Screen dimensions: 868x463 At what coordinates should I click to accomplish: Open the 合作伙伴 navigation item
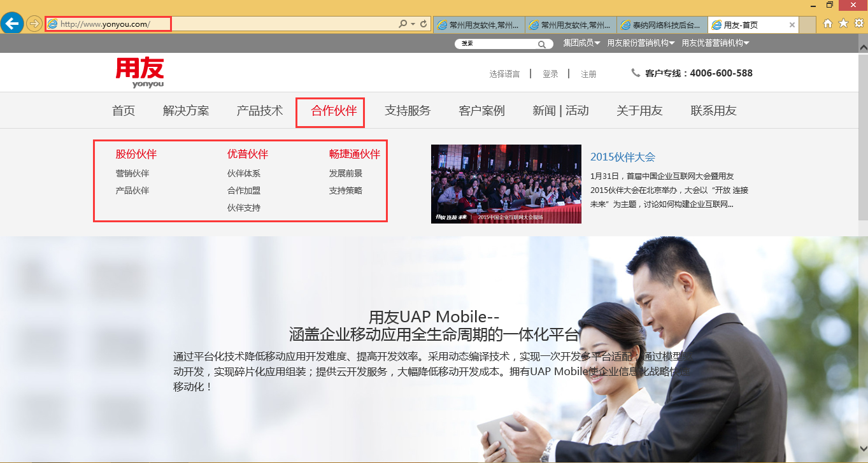(334, 111)
